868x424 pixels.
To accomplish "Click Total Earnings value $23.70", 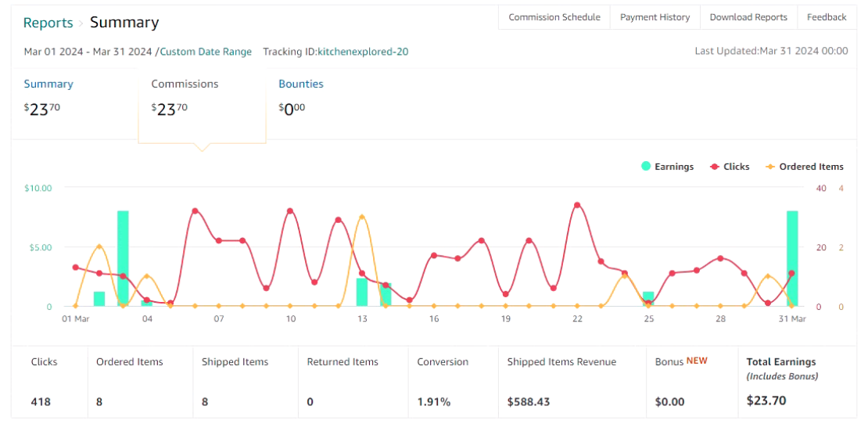I will pos(766,401).
